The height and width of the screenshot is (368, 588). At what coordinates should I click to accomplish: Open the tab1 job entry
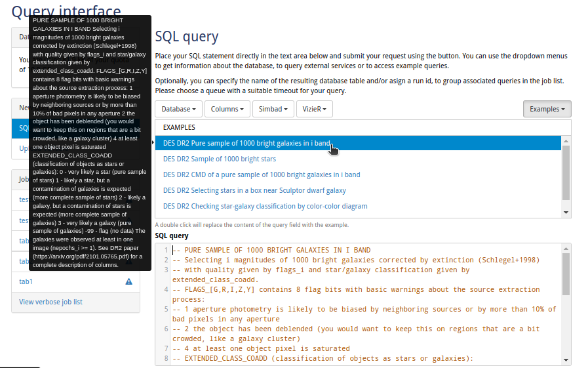click(26, 281)
